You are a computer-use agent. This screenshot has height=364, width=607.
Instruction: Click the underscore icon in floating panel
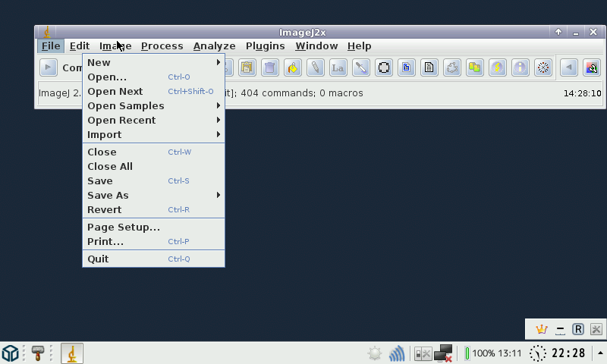point(560,330)
